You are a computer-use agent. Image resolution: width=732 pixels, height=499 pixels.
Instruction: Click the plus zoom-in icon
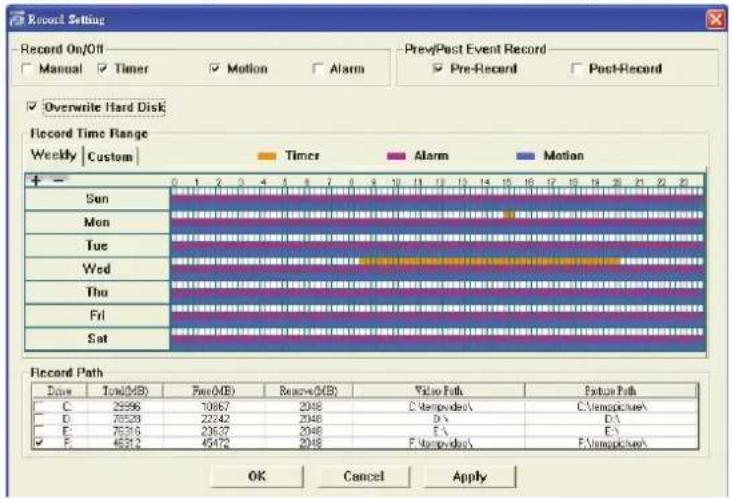(x=35, y=180)
